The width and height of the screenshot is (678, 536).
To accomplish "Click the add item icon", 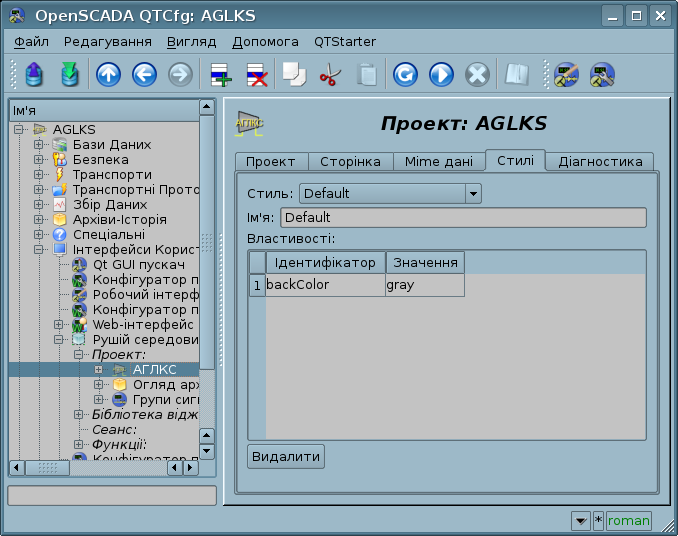I will point(221,74).
